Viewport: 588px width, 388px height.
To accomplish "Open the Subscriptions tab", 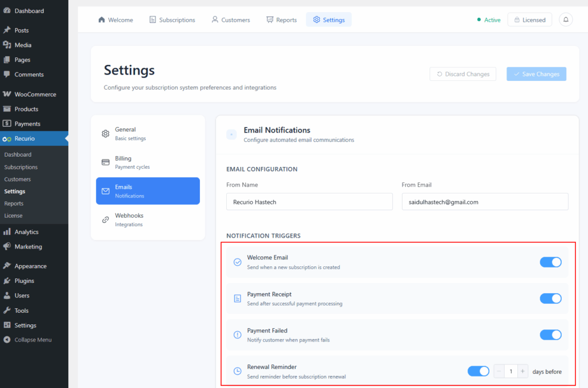I will [172, 20].
